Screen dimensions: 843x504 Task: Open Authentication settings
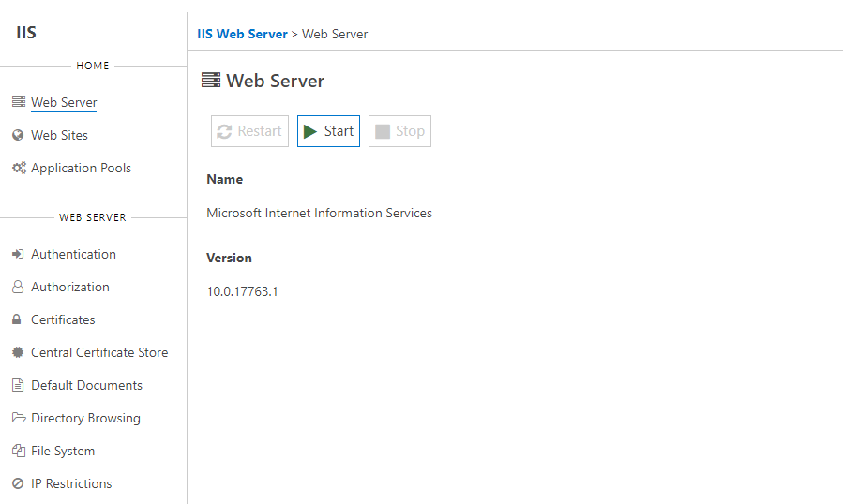coord(73,254)
